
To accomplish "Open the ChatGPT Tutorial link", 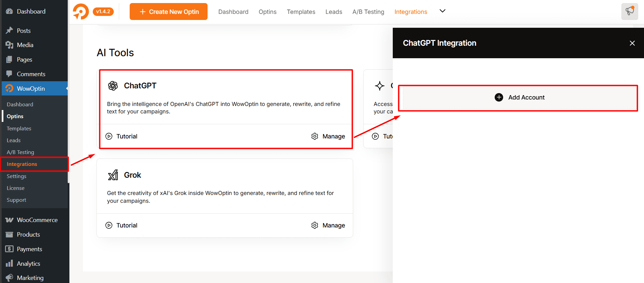I will click(121, 136).
